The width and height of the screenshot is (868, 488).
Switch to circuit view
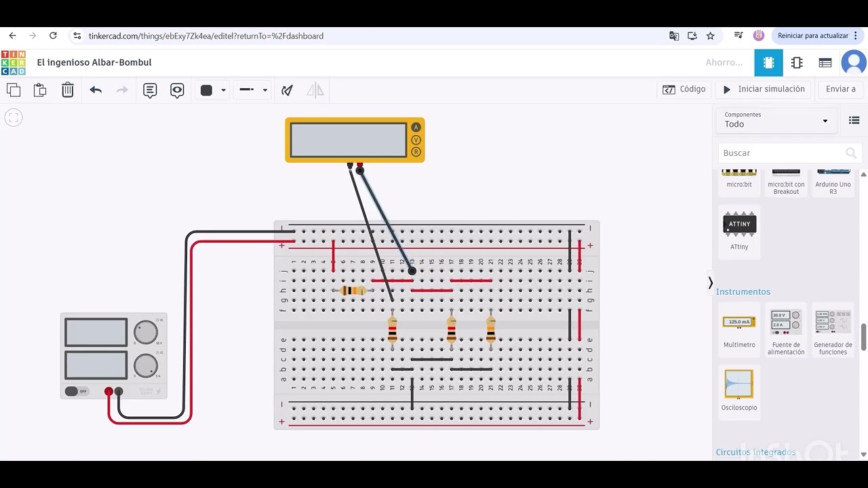pos(768,63)
